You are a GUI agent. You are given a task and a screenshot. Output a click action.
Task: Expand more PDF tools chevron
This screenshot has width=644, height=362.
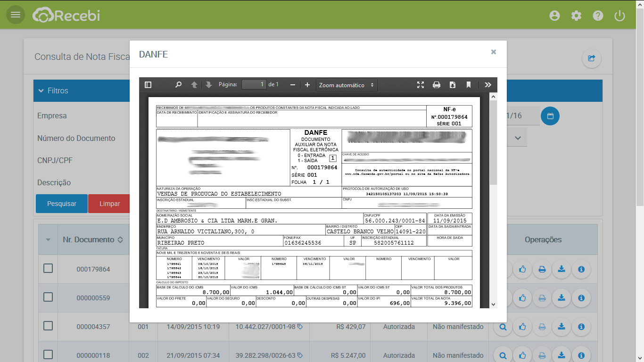pyautogui.click(x=488, y=85)
